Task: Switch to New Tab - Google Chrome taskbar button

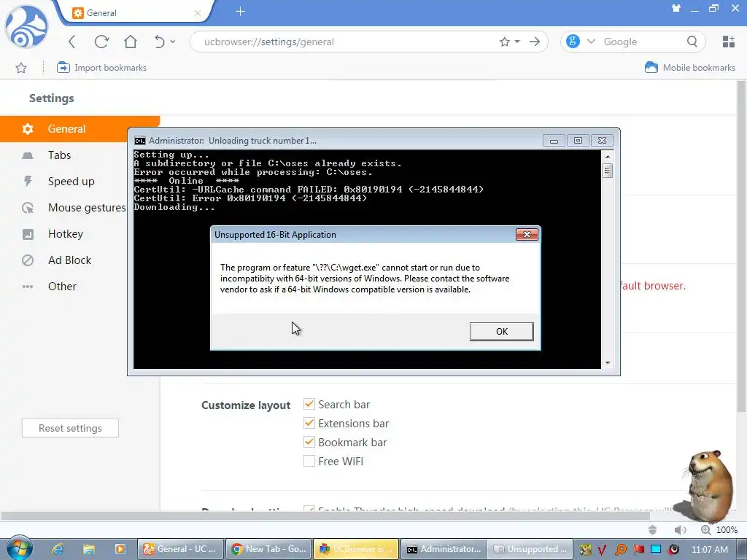Action: pyautogui.click(x=268, y=549)
